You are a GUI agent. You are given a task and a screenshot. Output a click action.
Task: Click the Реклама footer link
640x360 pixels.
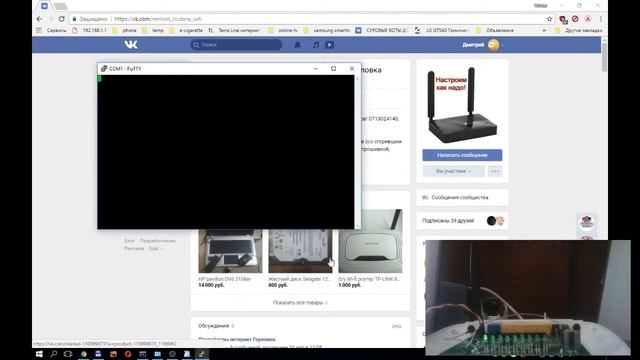click(x=134, y=249)
